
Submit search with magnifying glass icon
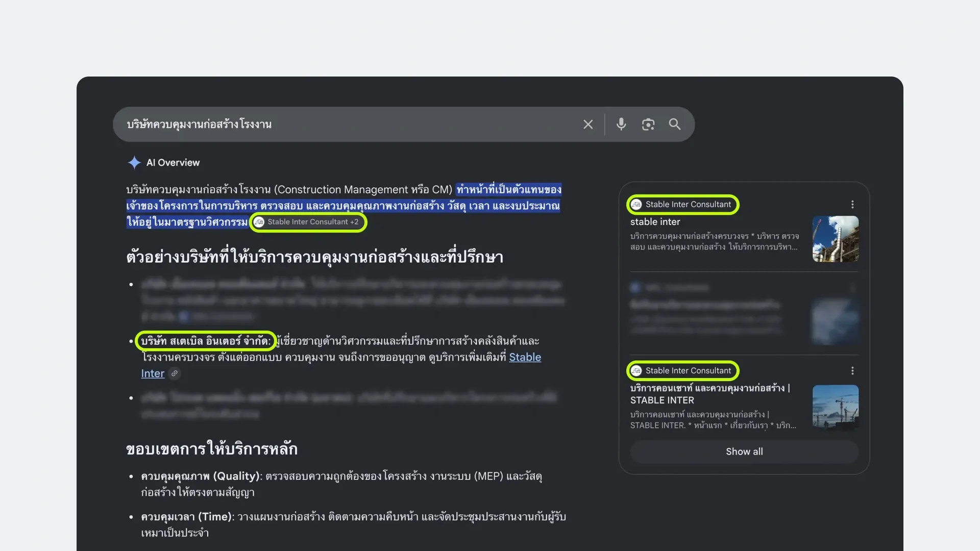pos(675,124)
